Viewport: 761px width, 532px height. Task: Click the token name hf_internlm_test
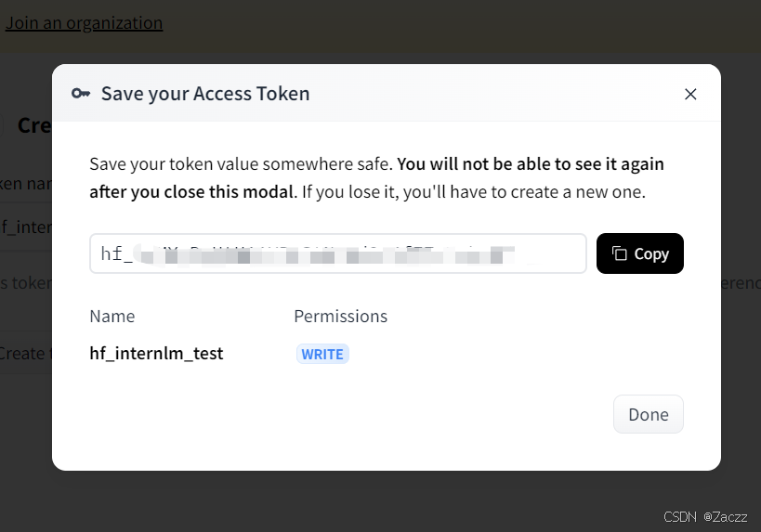[156, 354]
